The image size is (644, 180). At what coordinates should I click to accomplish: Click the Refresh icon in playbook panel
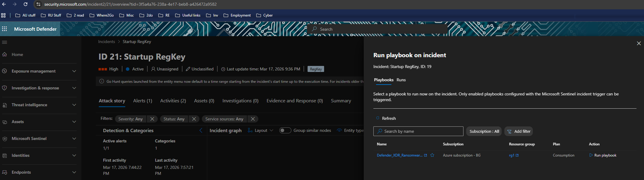click(378, 118)
